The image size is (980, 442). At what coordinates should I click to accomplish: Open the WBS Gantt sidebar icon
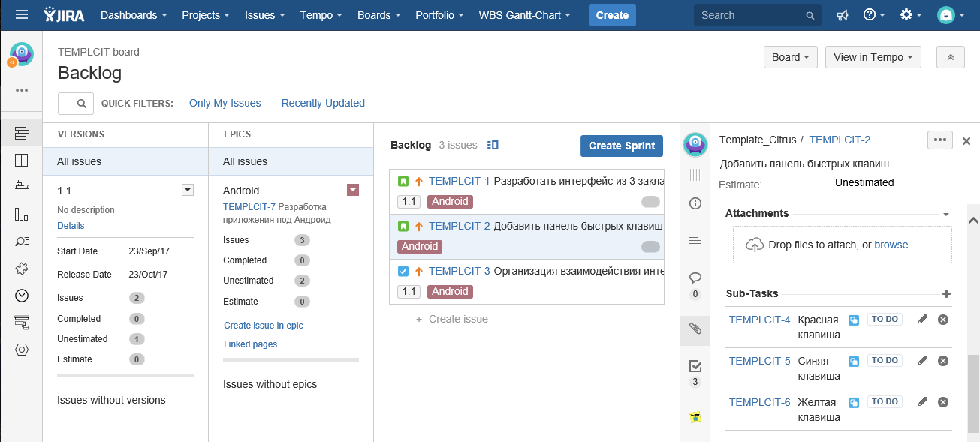(22, 322)
